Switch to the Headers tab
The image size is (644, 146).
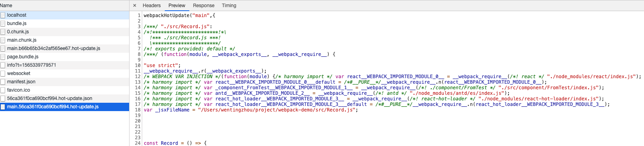[152, 6]
